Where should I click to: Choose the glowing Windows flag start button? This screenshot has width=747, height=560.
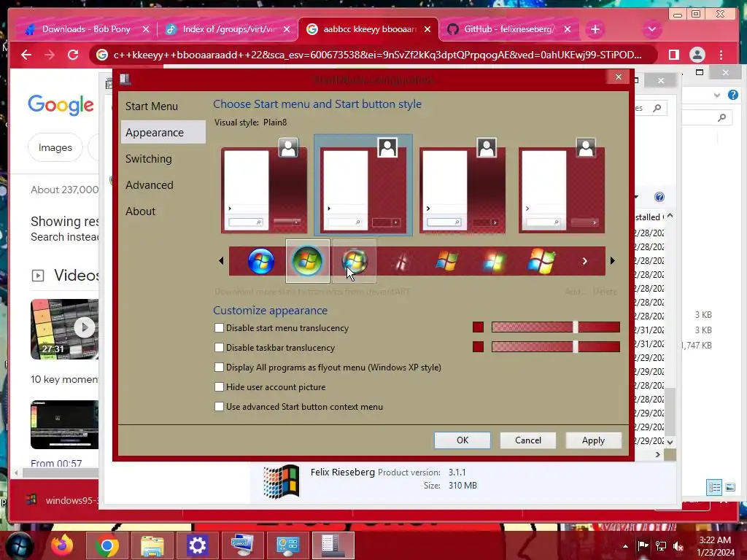494,262
